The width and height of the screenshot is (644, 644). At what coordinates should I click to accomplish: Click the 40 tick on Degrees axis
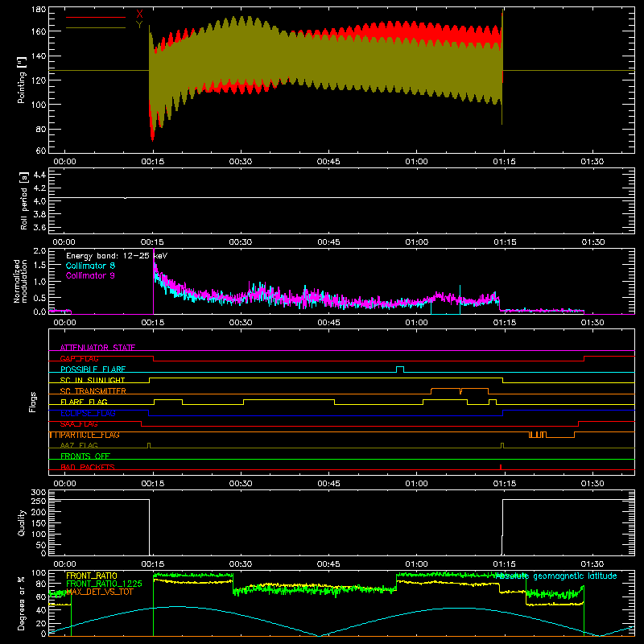(41, 610)
